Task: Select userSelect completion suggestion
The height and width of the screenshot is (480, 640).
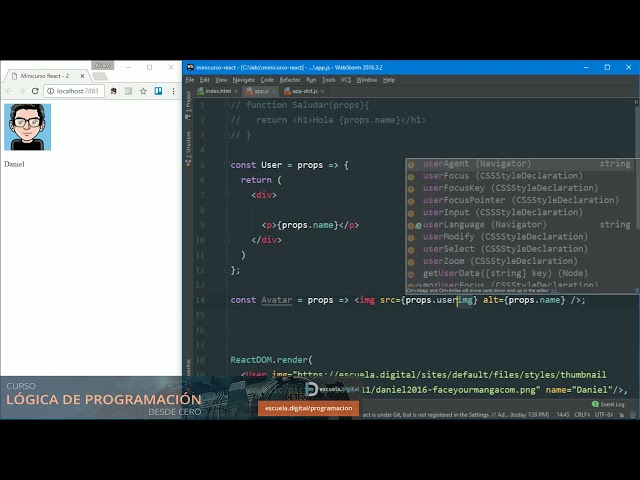Action: [520, 249]
